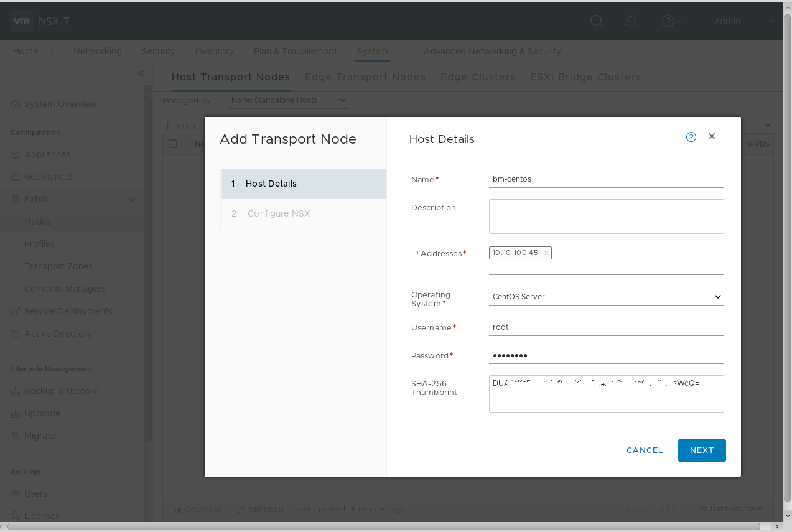792x532 pixels.
Task: Expand the chevron above the N-VDS column
Action: [768, 126]
